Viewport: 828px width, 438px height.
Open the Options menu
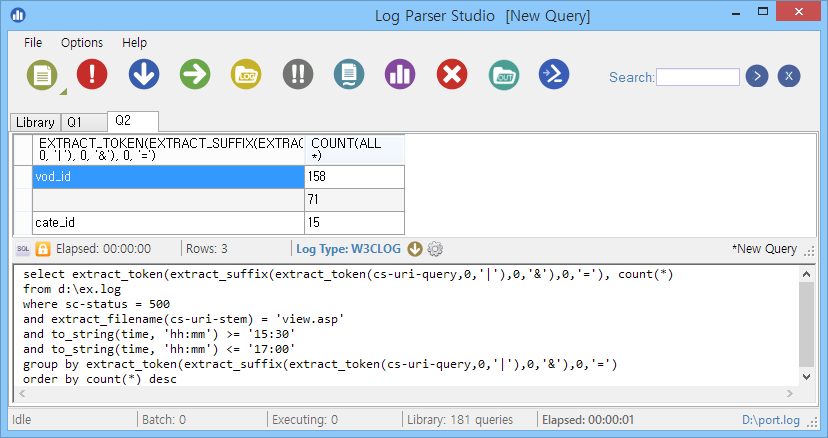point(82,43)
